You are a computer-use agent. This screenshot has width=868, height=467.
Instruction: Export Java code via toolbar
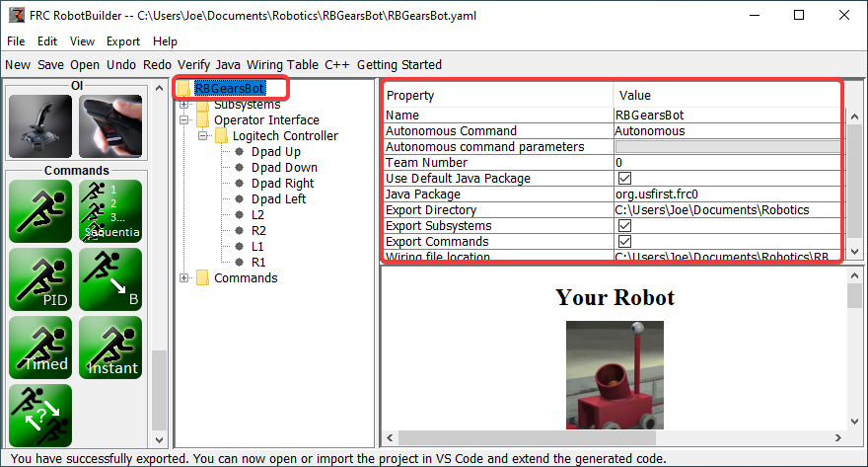click(x=228, y=65)
